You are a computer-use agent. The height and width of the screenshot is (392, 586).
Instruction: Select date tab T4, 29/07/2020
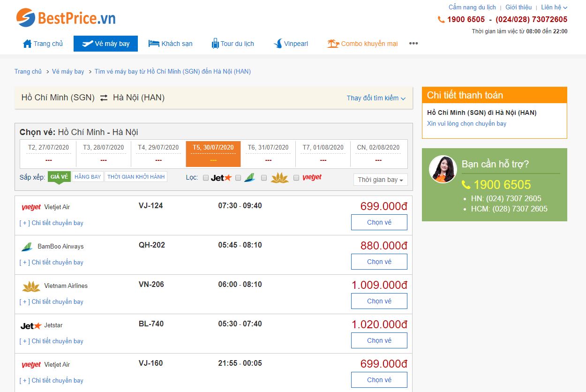tap(158, 153)
